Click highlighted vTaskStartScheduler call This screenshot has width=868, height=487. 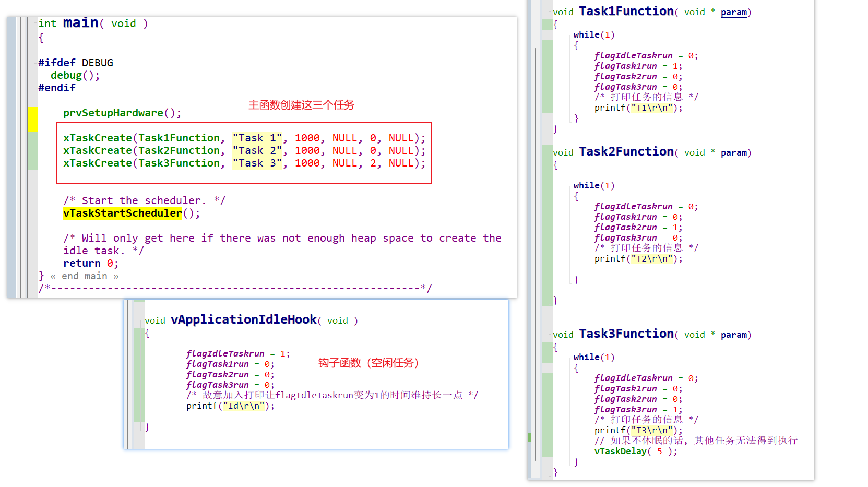[123, 213]
